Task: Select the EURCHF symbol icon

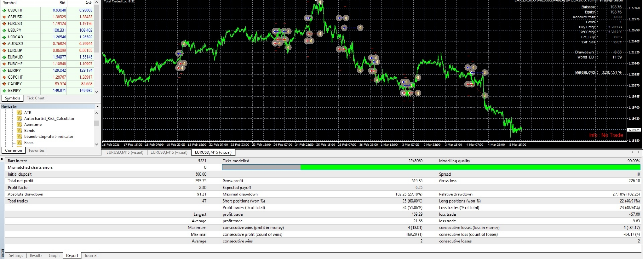Action: coord(4,64)
